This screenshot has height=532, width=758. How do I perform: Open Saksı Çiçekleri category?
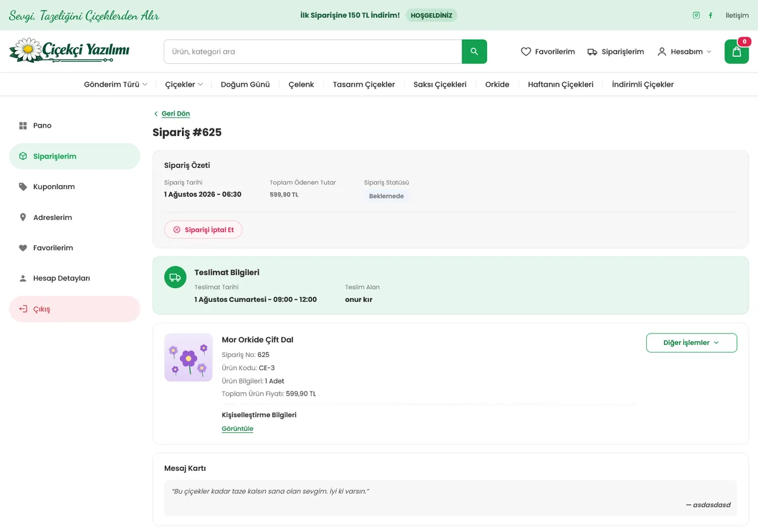point(440,84)
